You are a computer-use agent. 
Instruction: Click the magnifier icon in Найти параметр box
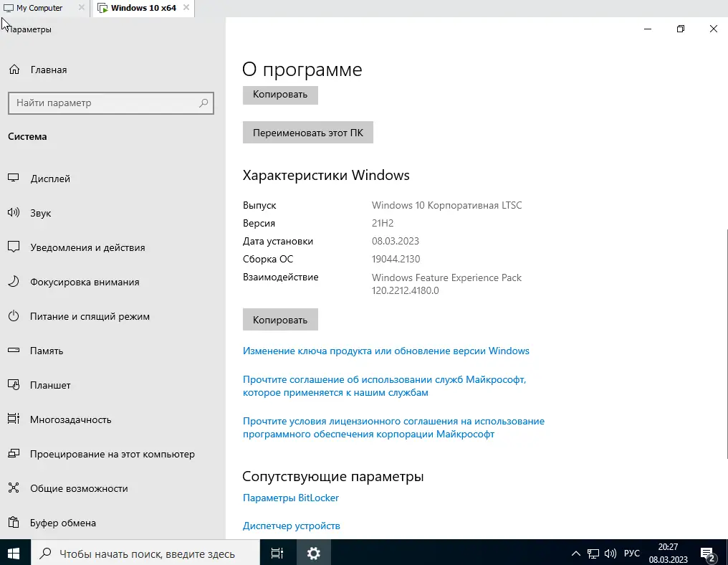(203, 103)
